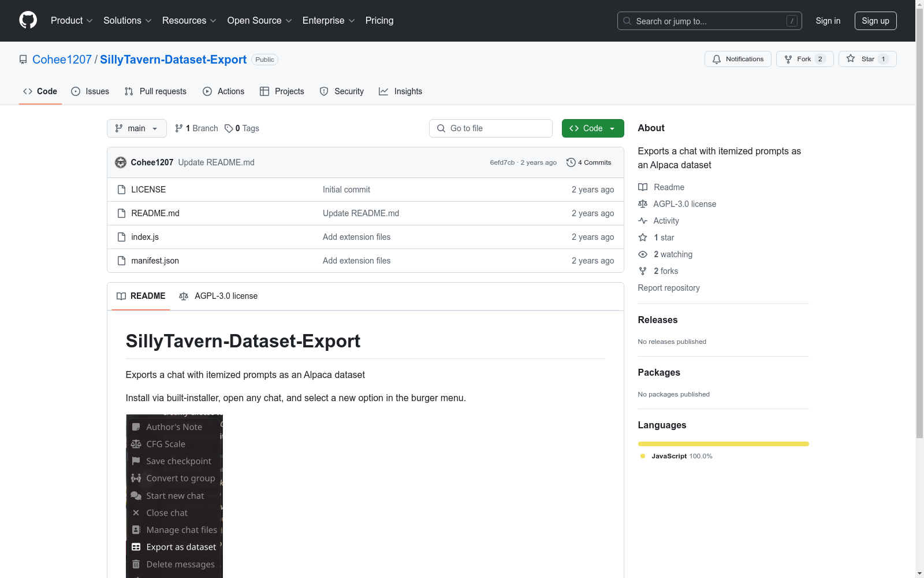Open the SillyTavern-Dataset-Export repository link

tap(173, 60)
